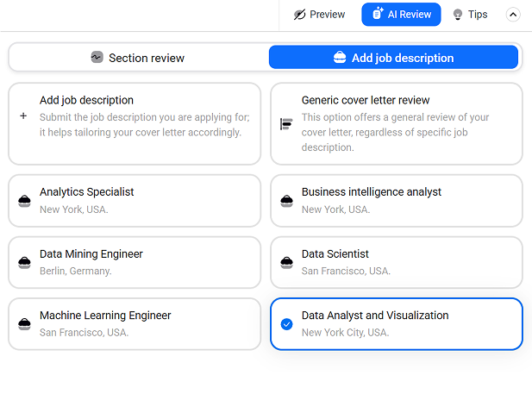This screenshot has width=532, height=400.
Task: Deselect the checked Data Analyst and Visualization option
Action: (397, 324)
